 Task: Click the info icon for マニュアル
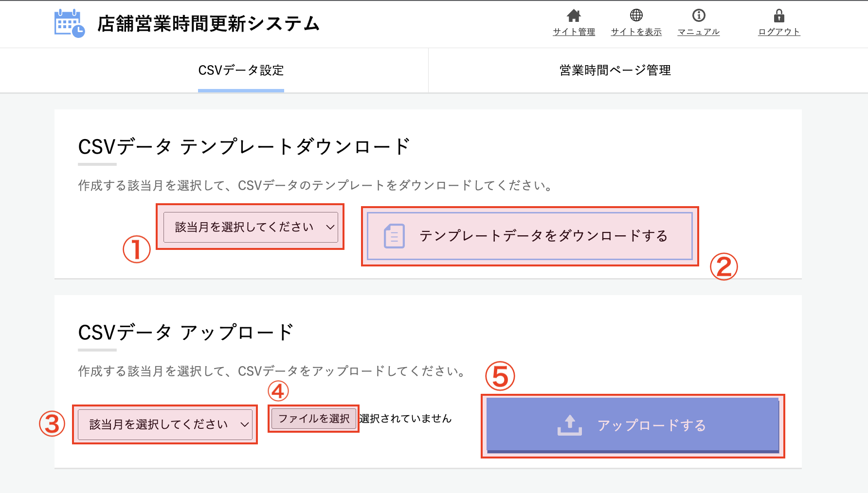point(699,16)
